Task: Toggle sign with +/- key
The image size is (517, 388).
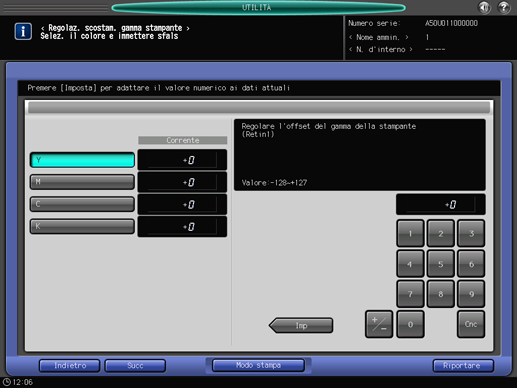Action: click(379, 324)
